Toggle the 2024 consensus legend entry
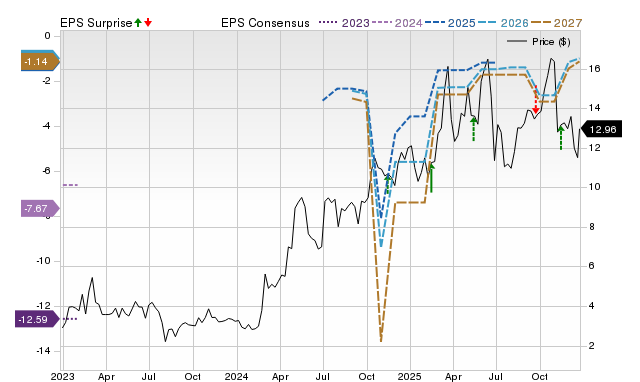 [397, 23]
